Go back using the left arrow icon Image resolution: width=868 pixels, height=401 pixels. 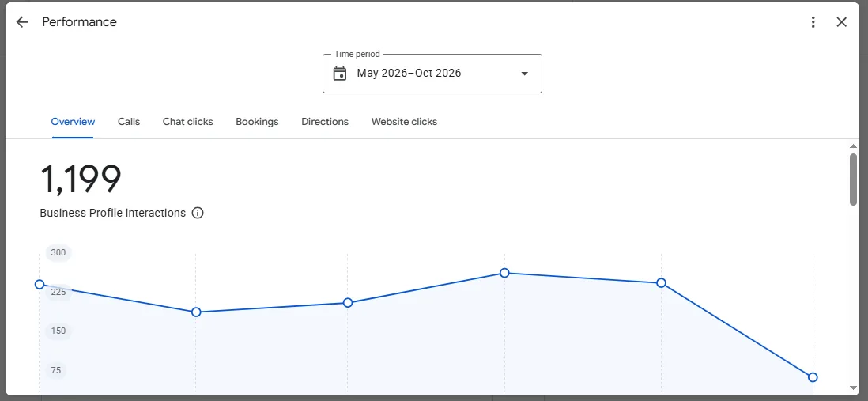21,22
